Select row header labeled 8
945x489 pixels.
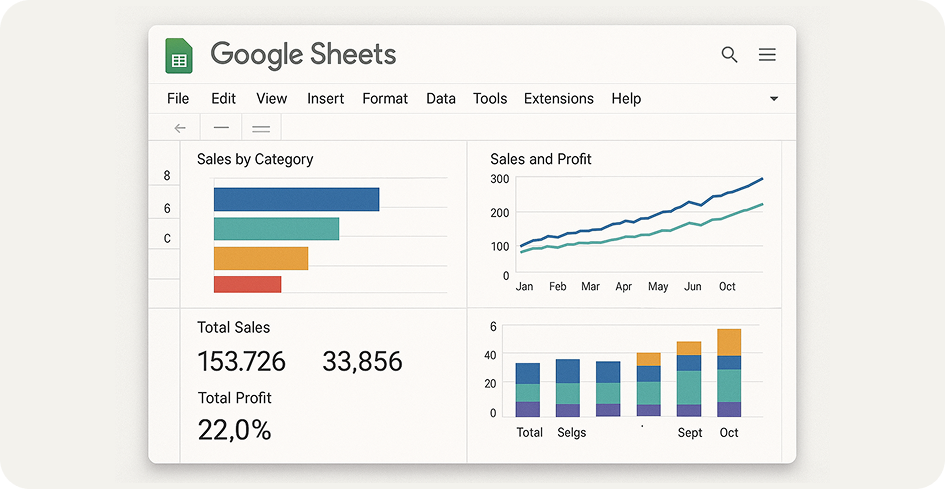tap(166, 176)
